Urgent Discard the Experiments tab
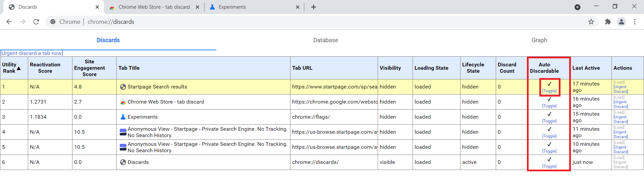Screen dimensions: 644x179 coord(621,119)
